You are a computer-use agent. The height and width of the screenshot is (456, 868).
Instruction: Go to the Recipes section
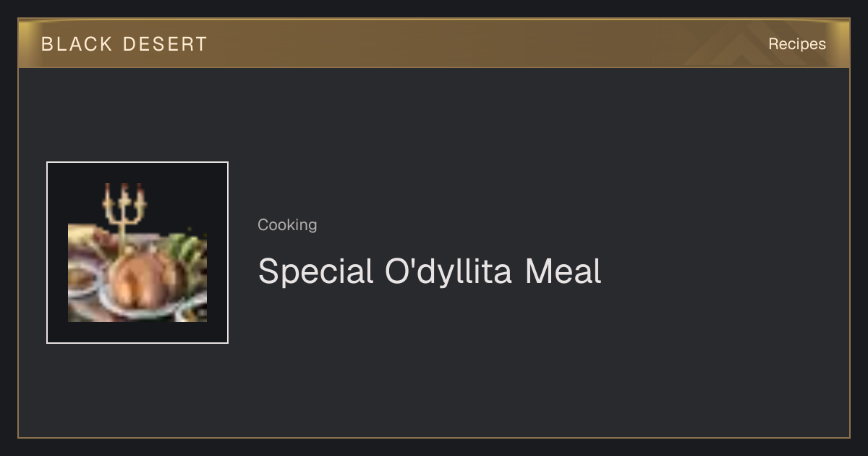point(796,44)
